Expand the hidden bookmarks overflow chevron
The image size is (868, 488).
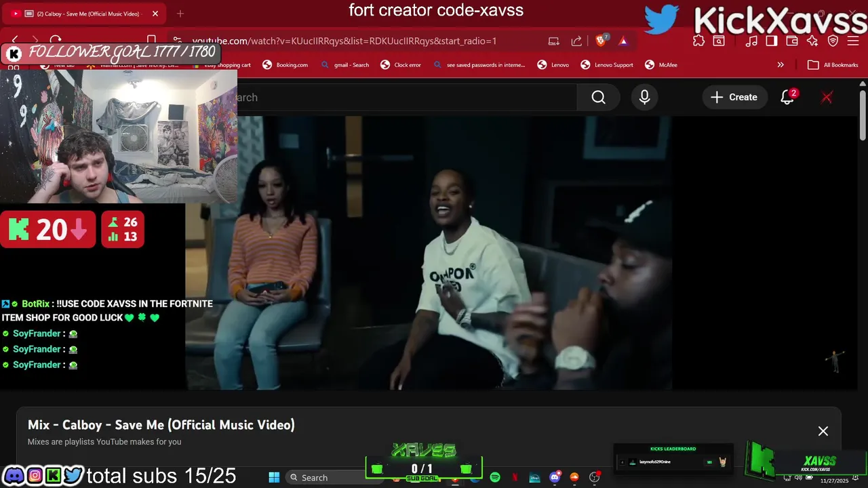(x=781, y=65)
